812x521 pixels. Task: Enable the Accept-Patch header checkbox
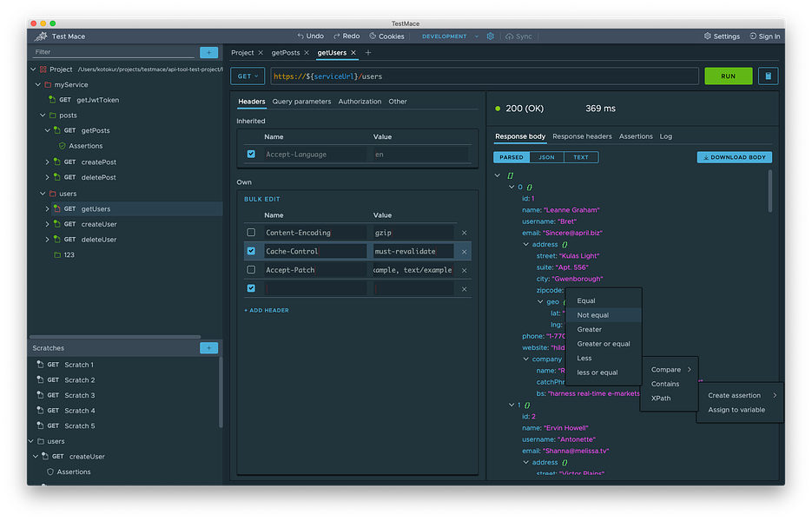251,270
